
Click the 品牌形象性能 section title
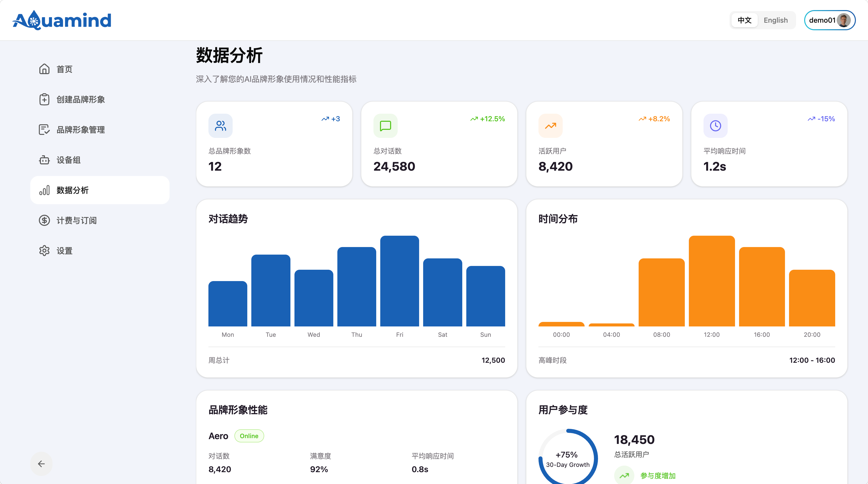pos(238,410)
